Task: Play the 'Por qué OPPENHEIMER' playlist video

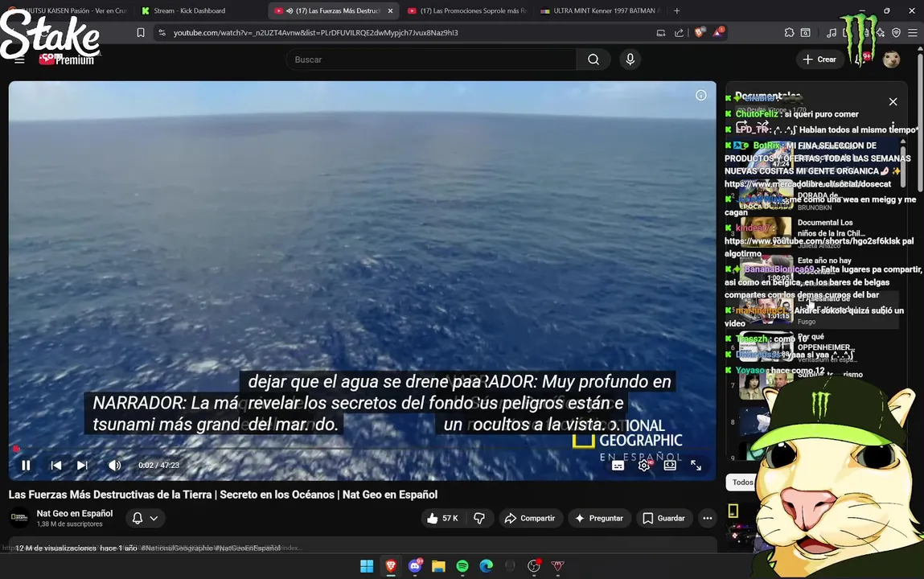Action: 813,347
